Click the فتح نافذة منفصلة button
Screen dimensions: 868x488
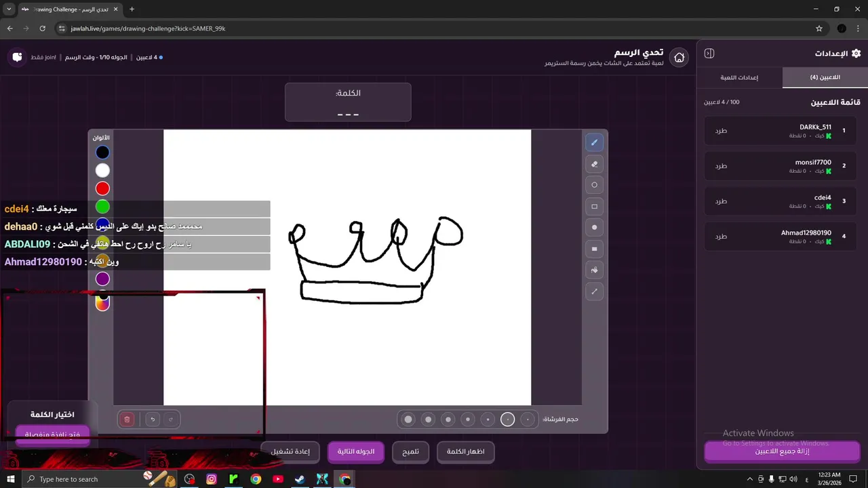52,434
